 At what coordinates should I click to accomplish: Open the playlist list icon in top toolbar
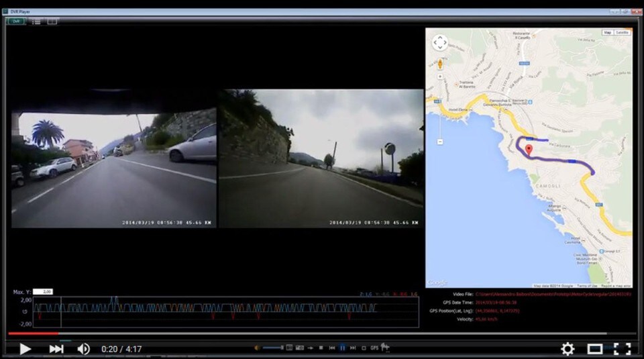pyautogui.click(x=36, y=21)
